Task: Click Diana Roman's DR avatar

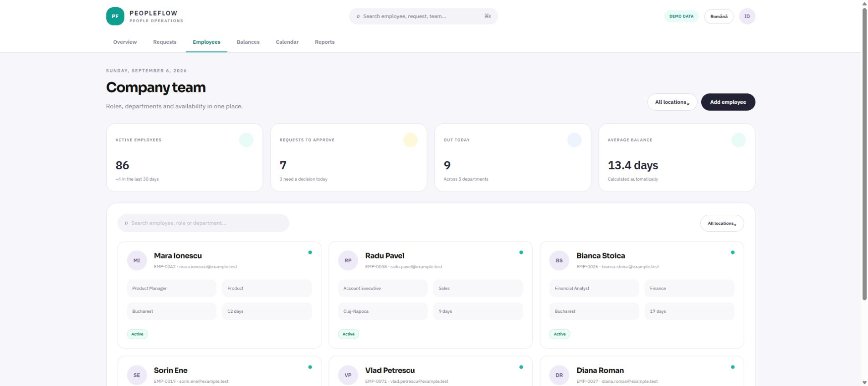Action: [x=559, y=375]
